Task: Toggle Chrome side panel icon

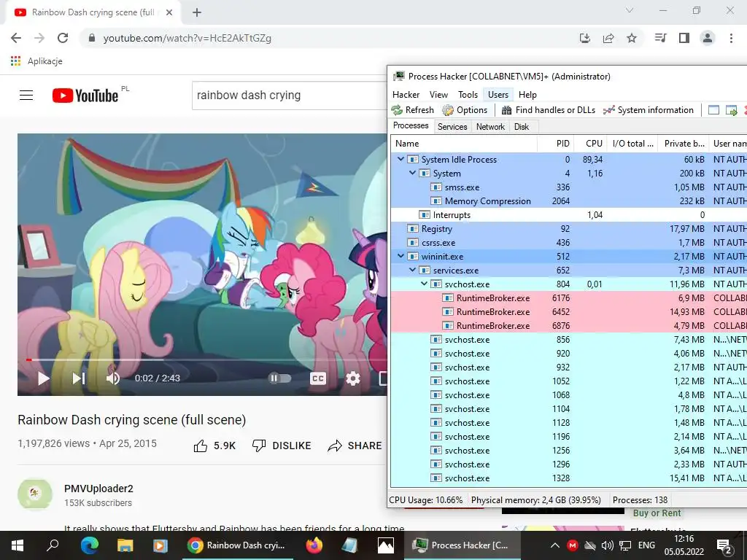Action: click(x=684, y=38)
